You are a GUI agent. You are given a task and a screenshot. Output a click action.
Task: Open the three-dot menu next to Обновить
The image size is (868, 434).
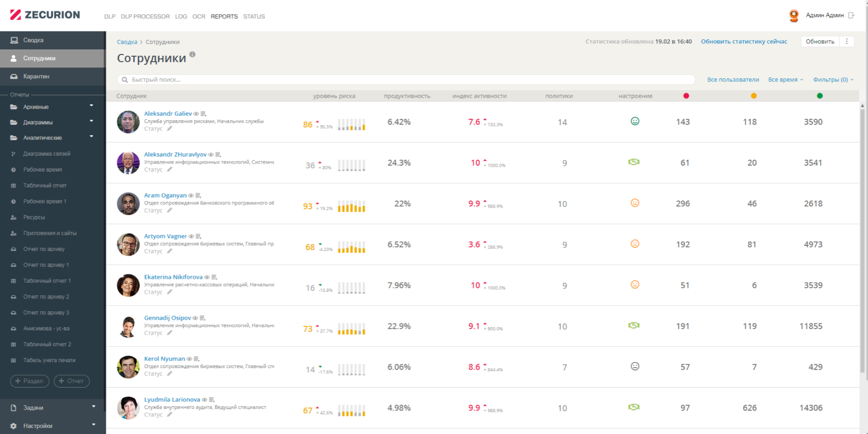point(847,41)
